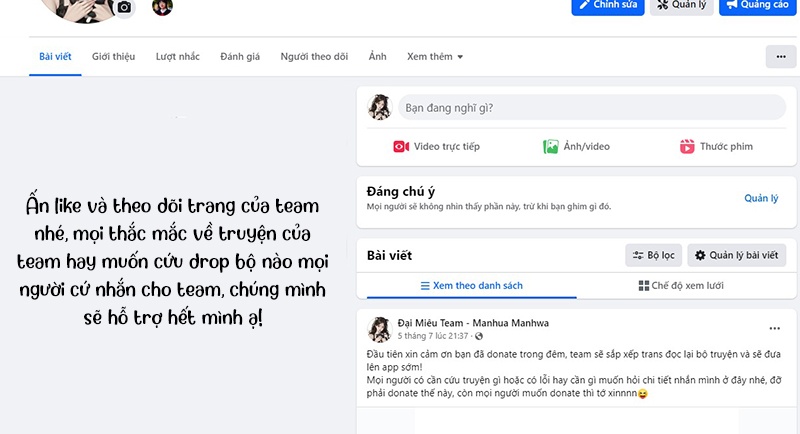Open the three-dot page options button

(x=780, y=57)
